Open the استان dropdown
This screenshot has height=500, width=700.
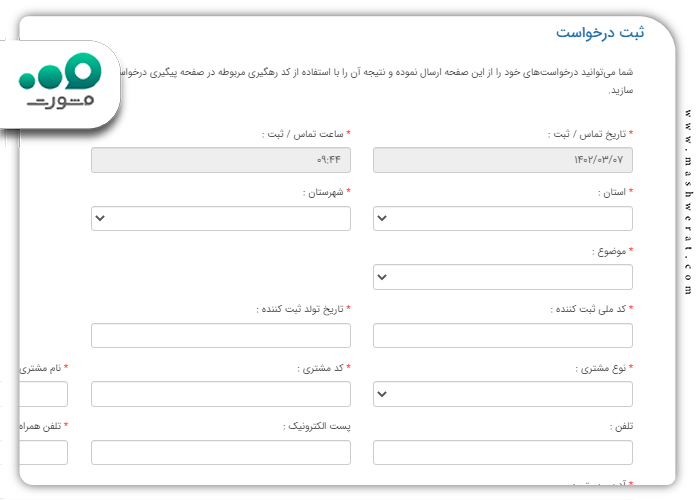(x=503, y=218)
